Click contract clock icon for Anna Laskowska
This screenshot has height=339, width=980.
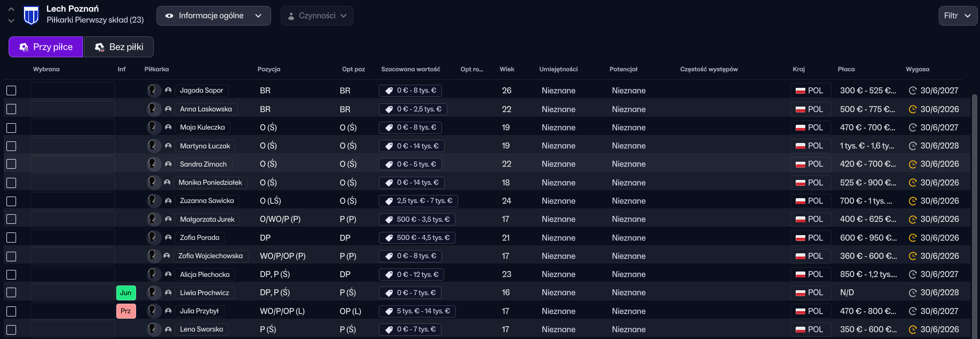912,109
